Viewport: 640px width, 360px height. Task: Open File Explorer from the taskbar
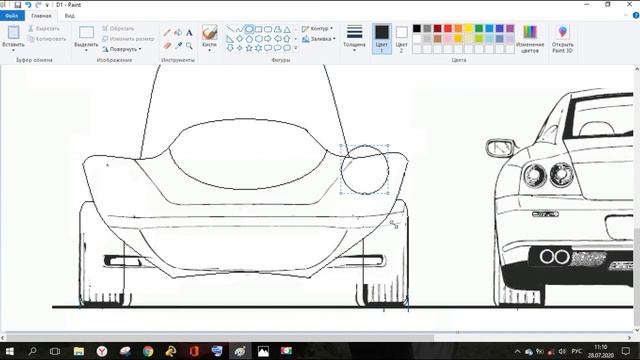[x=79, y=351]
